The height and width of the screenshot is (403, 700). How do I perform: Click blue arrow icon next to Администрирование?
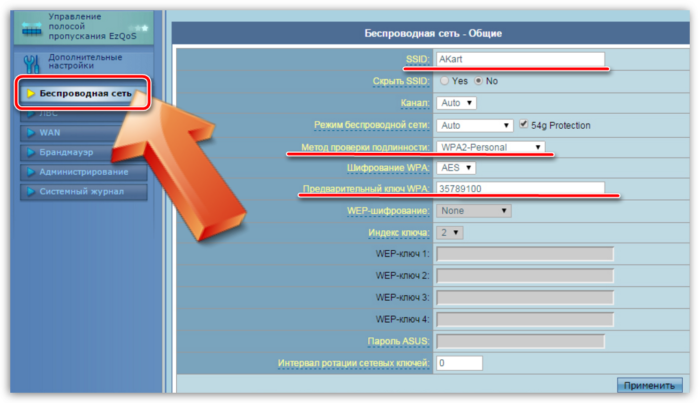(30, 172)
